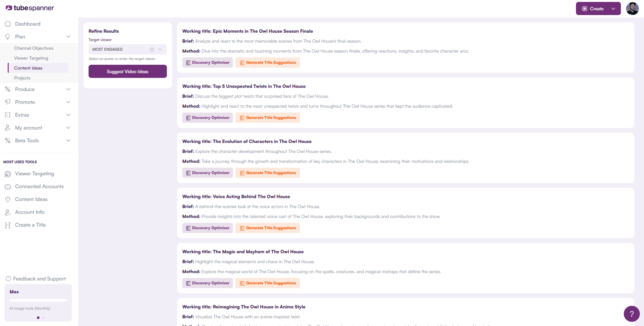Click working title Voice Acting Behind The Owl House
The image size is (644, 326).
coord(236,196)
